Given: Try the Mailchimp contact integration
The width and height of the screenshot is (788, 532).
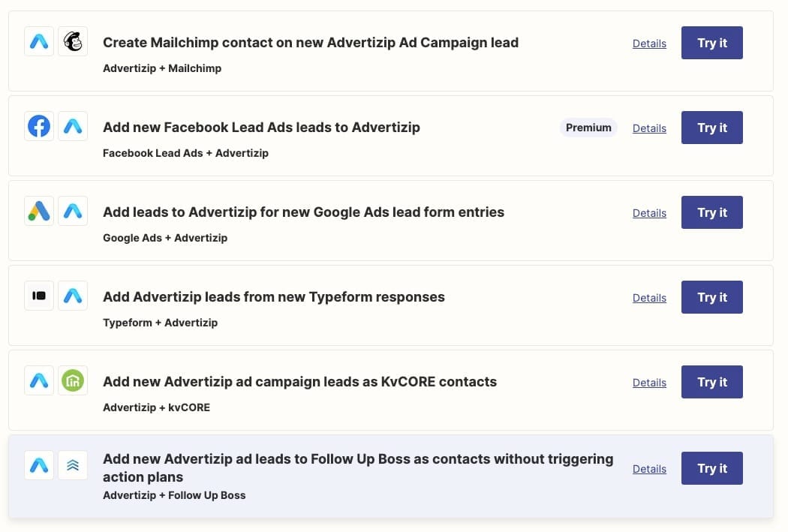Looking at the screenshot, I should point(711,43).
